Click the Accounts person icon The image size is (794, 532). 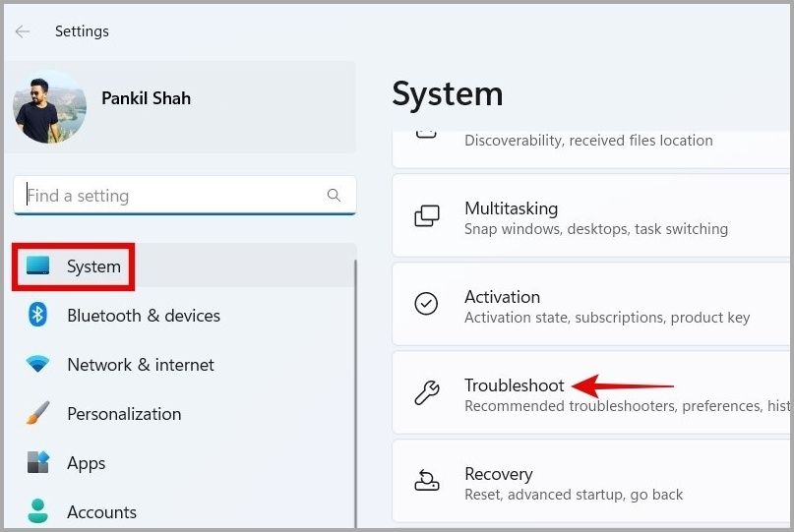coord(38,510)
